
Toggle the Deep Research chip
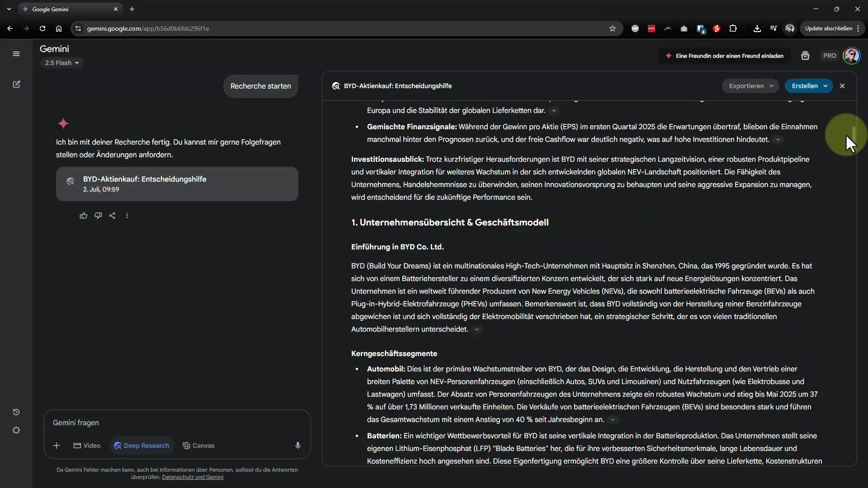pos(142,446)
